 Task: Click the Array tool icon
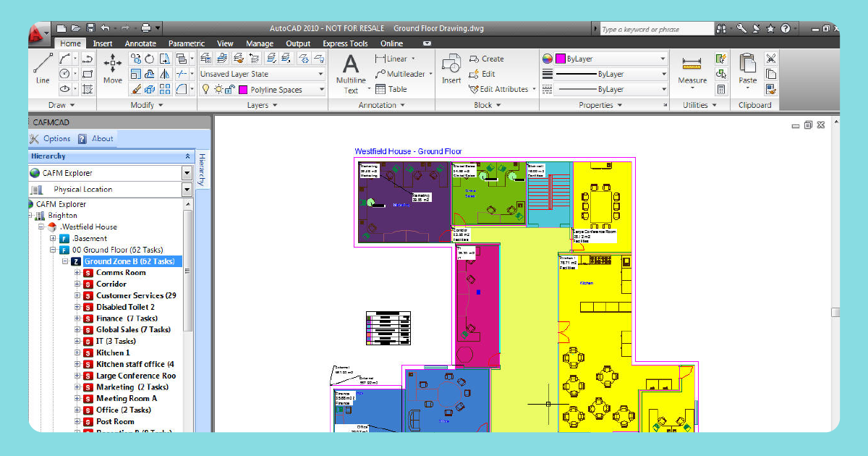(165, 89)
